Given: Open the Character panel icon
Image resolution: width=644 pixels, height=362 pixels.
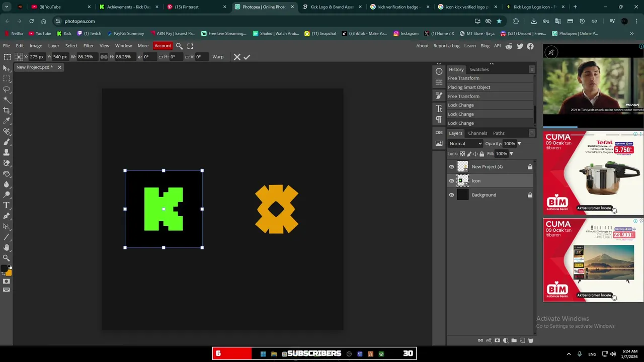Looking at the screenshot, I should [439, 109].
